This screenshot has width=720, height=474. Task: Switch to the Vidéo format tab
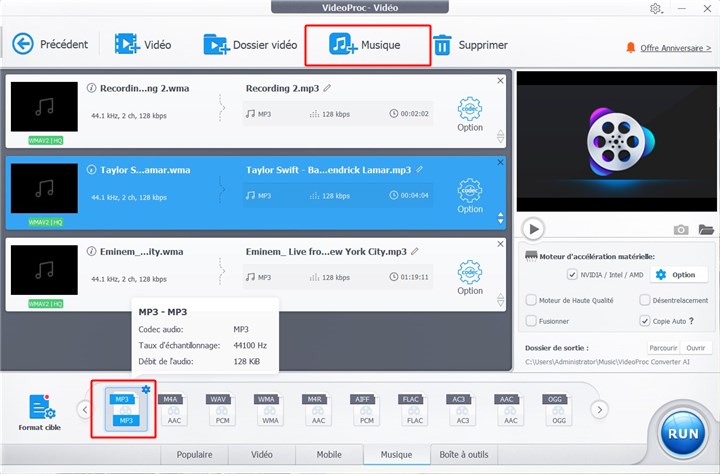click(262, 455)
